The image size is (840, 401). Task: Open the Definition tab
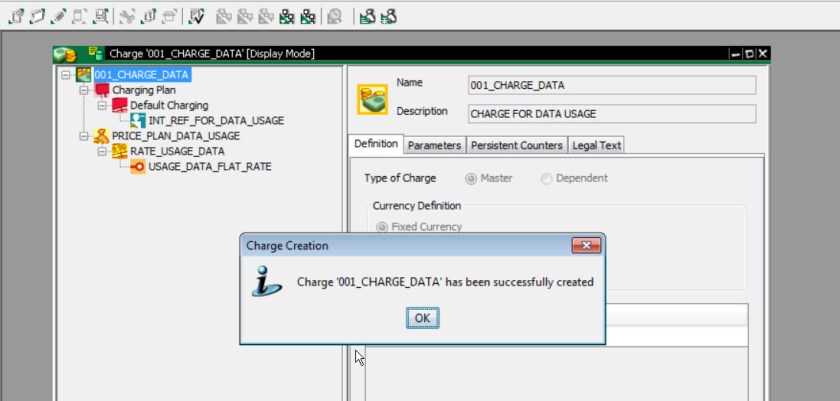tap(376, 144)
